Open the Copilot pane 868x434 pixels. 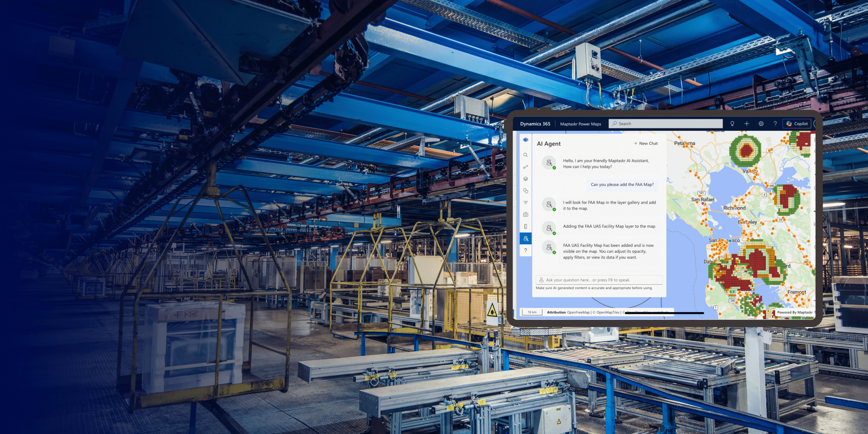pyautogui.click(x=796, y=124)
